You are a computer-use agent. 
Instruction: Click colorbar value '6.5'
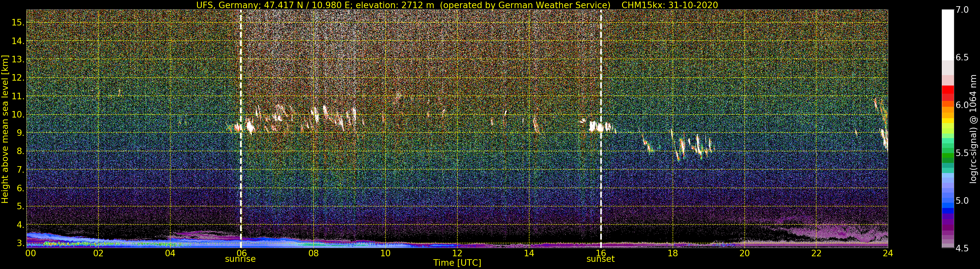962,57
